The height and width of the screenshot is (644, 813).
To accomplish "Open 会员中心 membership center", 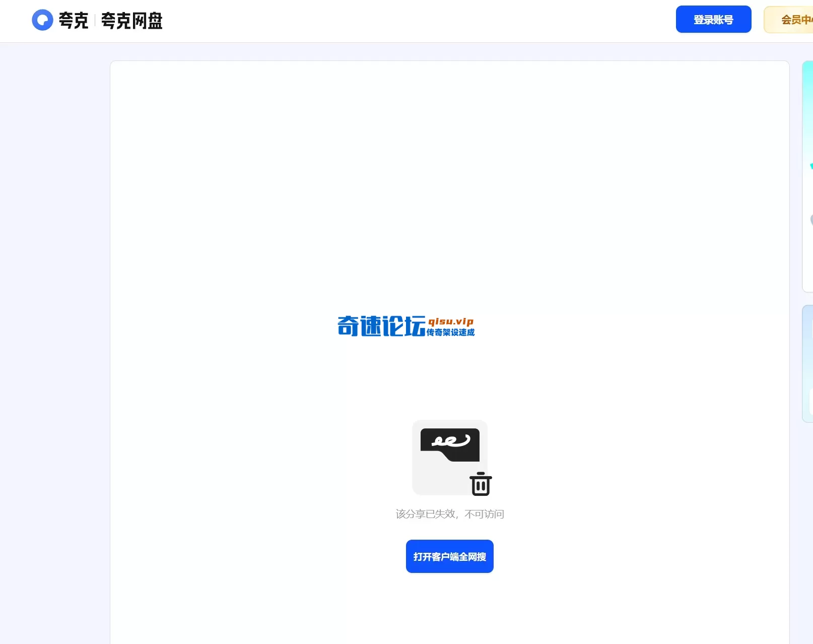I will tap(795, 19).
